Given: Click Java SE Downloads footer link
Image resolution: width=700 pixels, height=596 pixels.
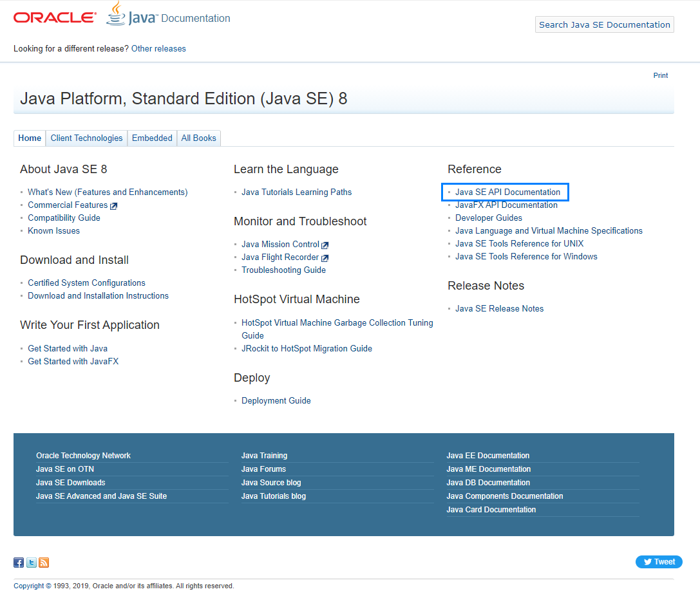Looking at the screenshot, I should (71, 483).
